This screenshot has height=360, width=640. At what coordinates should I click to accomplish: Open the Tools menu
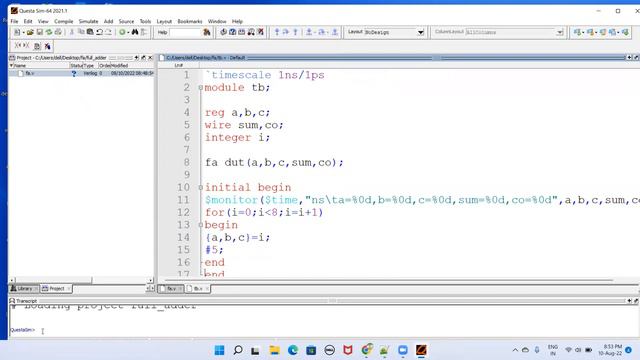pos(145,21)
